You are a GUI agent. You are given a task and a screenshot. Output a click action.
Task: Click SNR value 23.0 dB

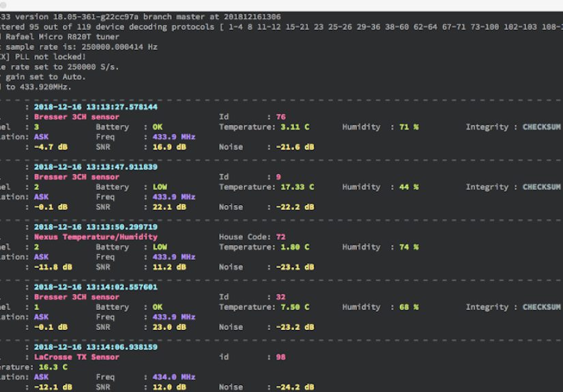click(169, 327)
